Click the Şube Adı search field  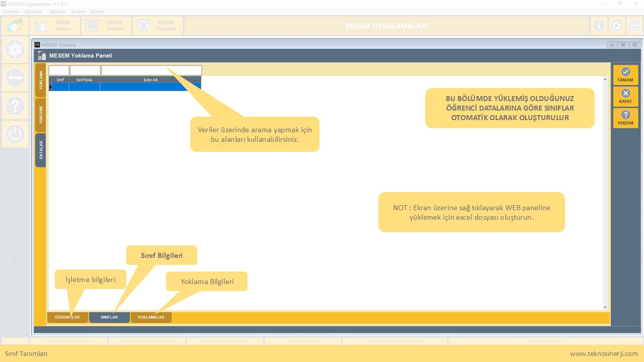151,70
